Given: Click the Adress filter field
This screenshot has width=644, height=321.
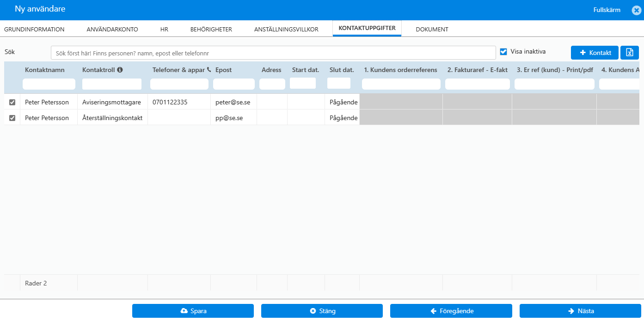Looking at the screenshot, I should 272,84.
